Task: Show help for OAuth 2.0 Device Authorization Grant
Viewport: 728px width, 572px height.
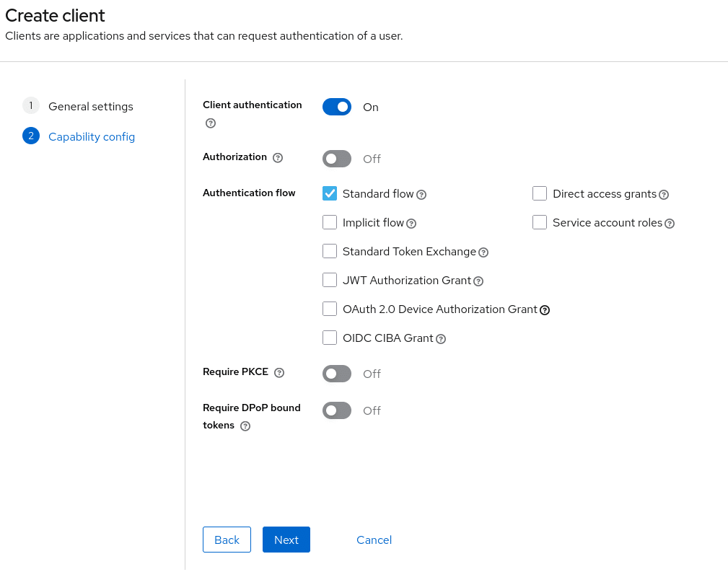Action: [x=545, y=310]
